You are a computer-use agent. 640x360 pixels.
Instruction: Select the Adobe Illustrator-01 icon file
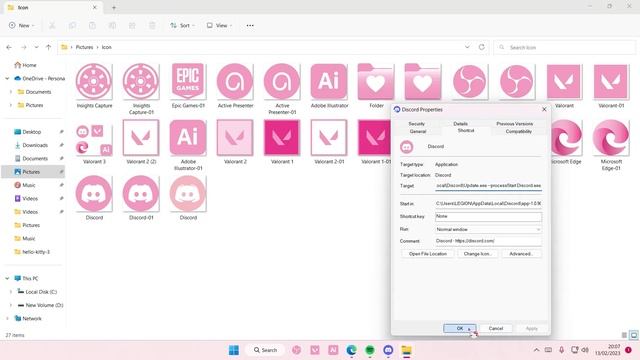[x=188, y=145]
